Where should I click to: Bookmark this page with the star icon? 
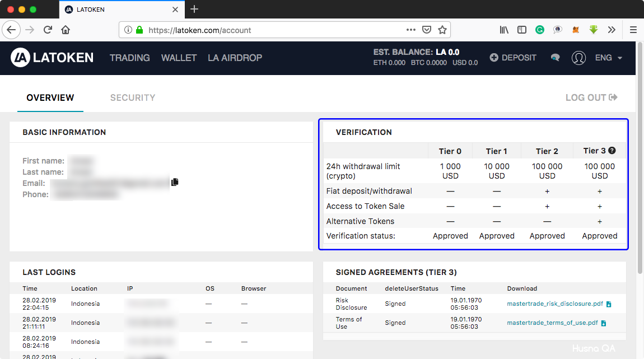442,30
